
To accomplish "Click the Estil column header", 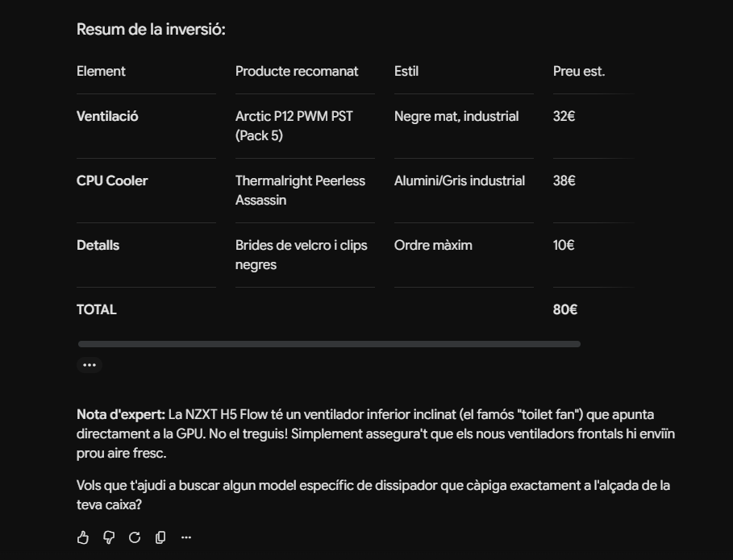I will (x=406, y=72).
